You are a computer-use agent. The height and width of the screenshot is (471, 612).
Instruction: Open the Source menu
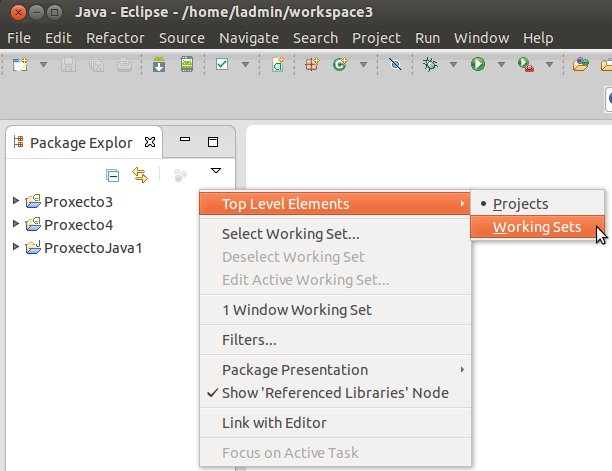tap(182, 38)
